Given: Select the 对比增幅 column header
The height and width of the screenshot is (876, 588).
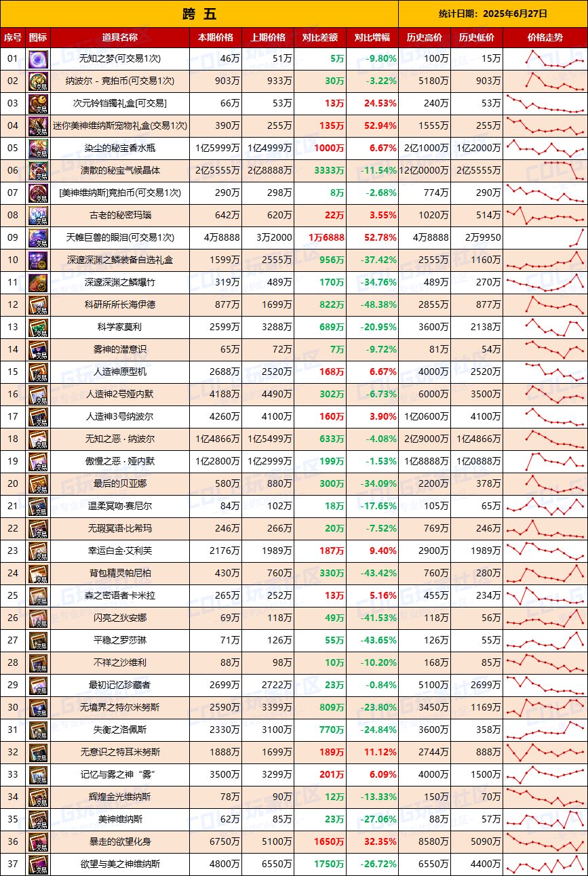Looking at the screenshot, I should [372, 37].
